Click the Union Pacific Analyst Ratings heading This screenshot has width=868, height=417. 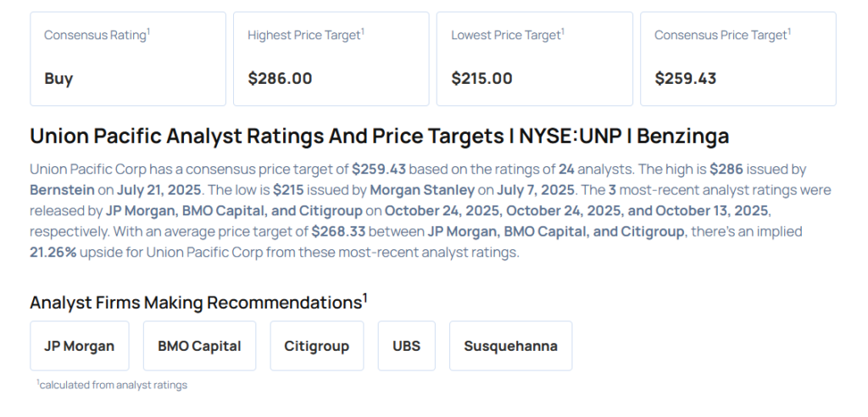click(379, 136)
